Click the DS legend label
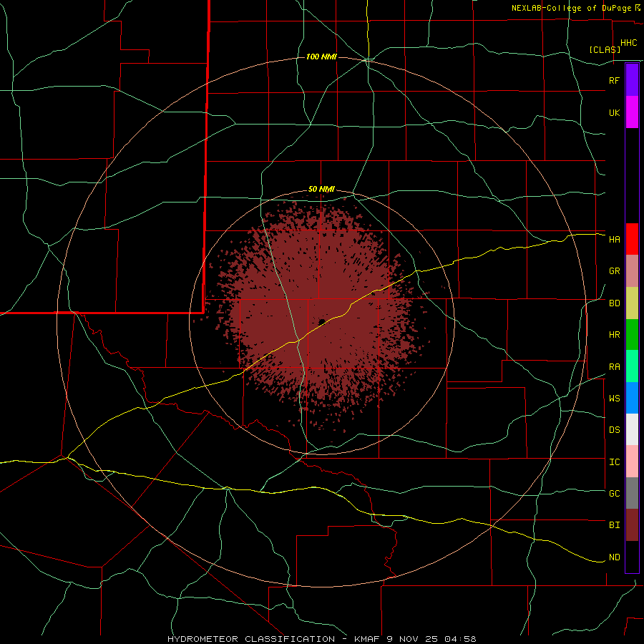 (x=614, y=430)
